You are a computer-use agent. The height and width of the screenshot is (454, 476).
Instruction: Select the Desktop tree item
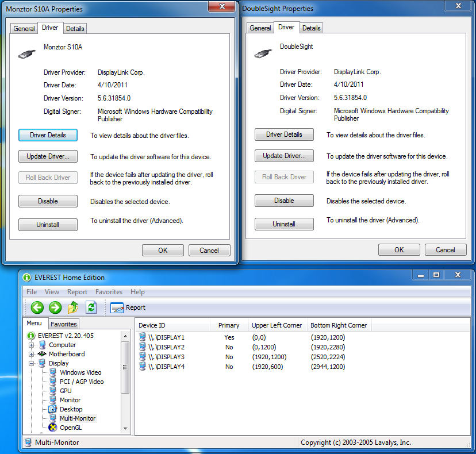click(x=71, y=409)
